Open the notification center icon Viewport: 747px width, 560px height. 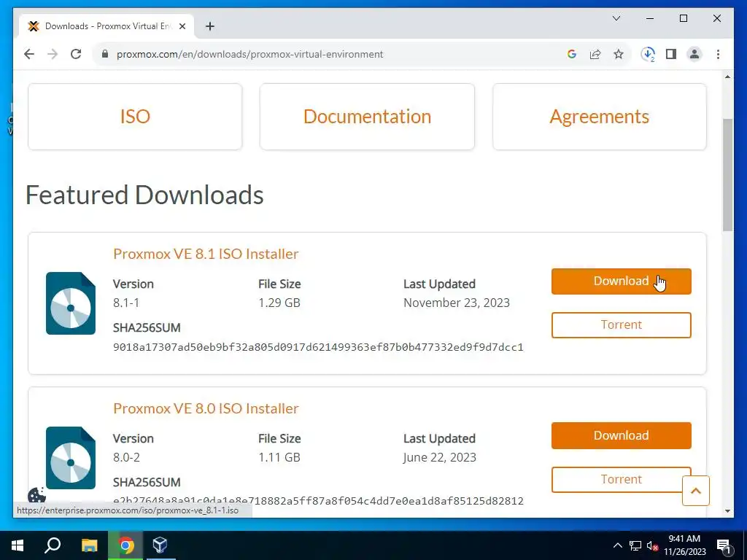pos(724,546)
